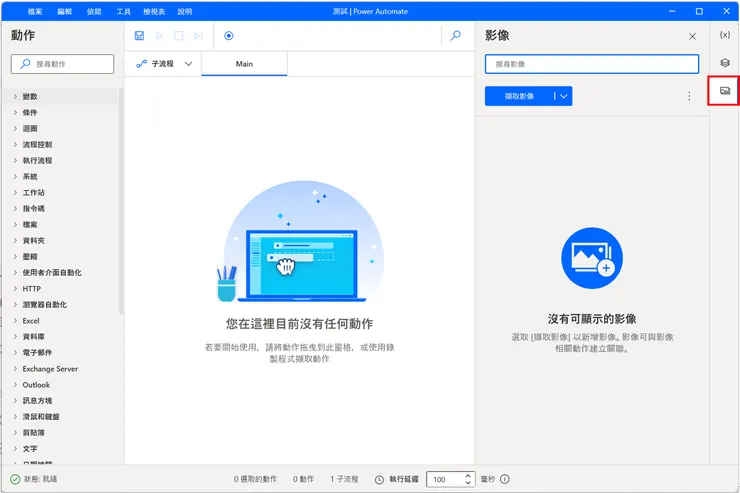Run next action with the step icon
This screenshot has height=493, width=740.
tap(198, 35)
